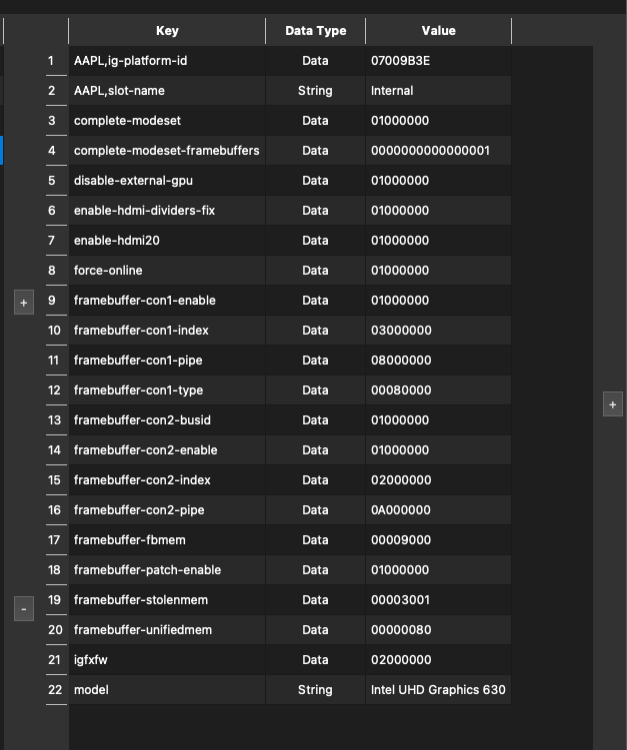627x750 pixels.
Task: Select the complete-modeset-framebuffers key
Action: pos(167,151)
